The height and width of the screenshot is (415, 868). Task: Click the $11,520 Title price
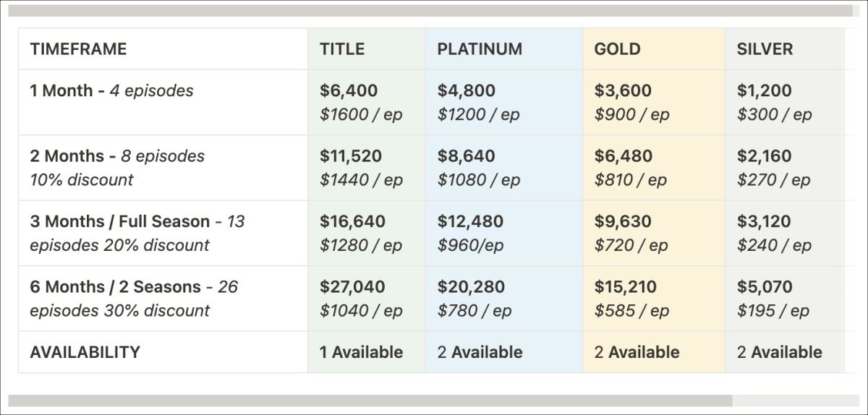click(351, 157)
